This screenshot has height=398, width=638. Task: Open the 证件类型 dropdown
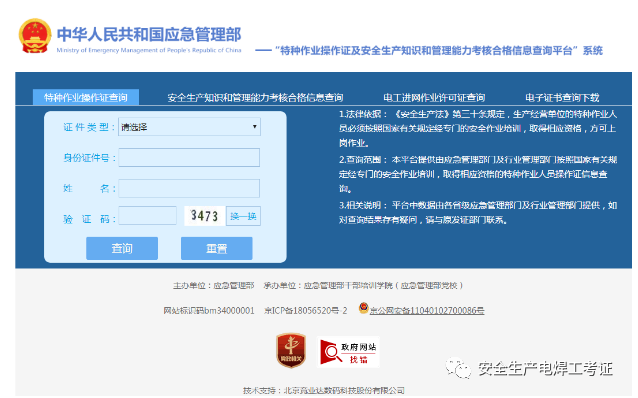coord(189,127)
